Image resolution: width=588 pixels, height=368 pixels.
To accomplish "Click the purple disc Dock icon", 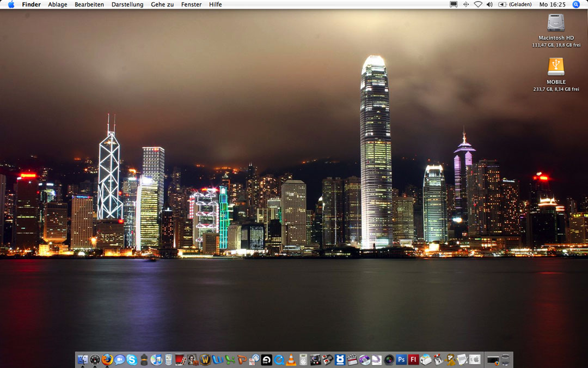I will tap(364, 360).
